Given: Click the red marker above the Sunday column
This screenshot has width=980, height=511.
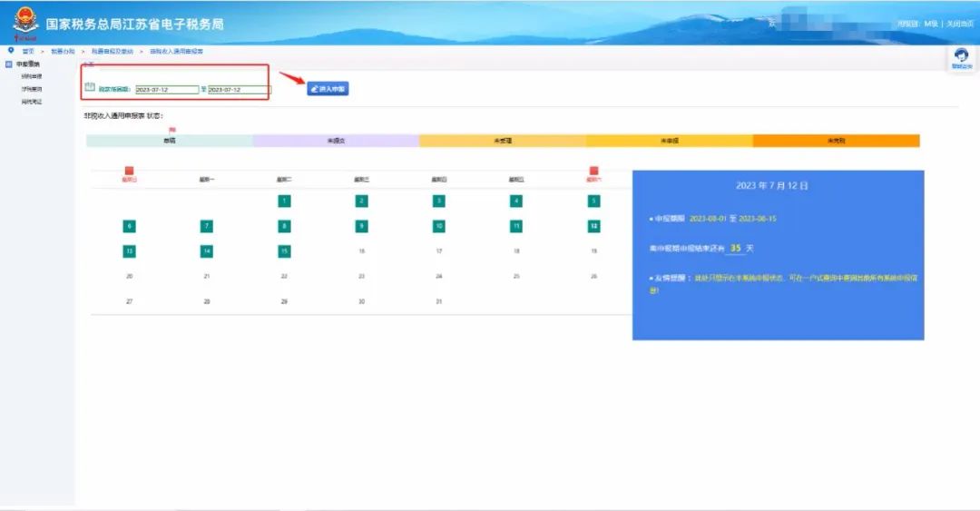Looking at the screenshot, I should 129,171.
